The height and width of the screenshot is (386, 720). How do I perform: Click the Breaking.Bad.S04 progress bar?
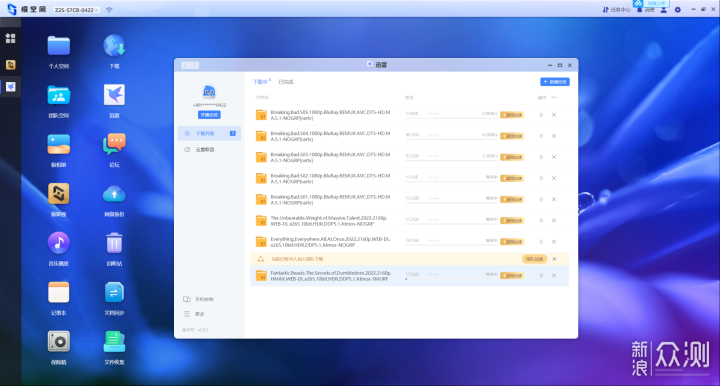[451, 140]
